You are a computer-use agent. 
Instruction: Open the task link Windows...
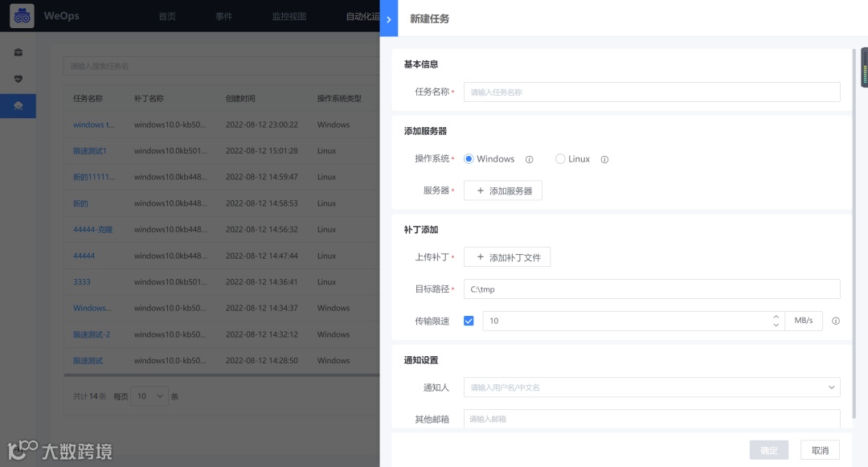tap(92, 308)
